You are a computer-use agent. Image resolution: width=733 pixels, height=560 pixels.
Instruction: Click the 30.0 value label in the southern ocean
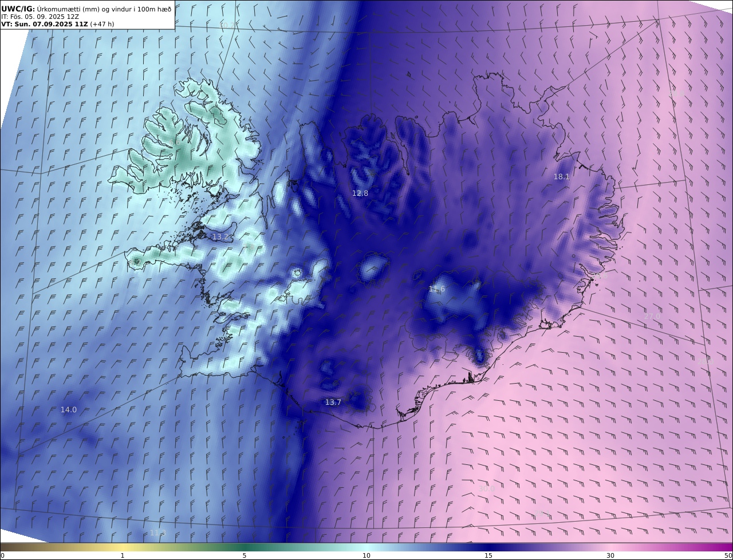[487, 488]
